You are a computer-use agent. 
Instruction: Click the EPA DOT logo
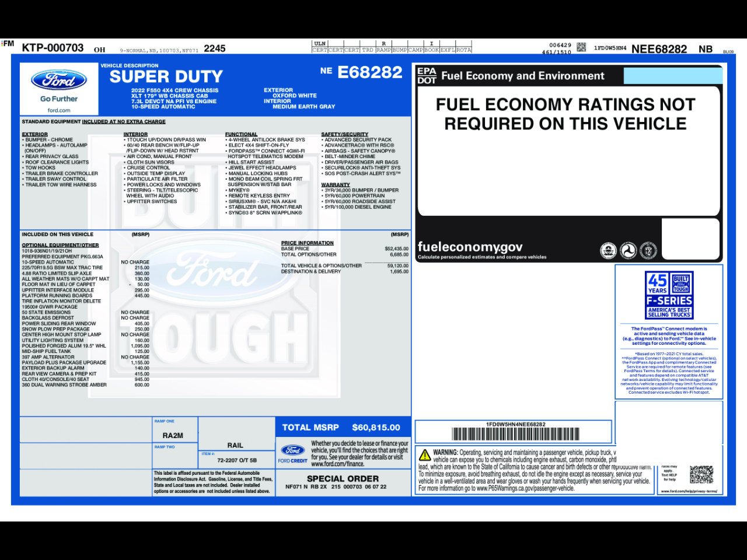[x=427, y=75]
